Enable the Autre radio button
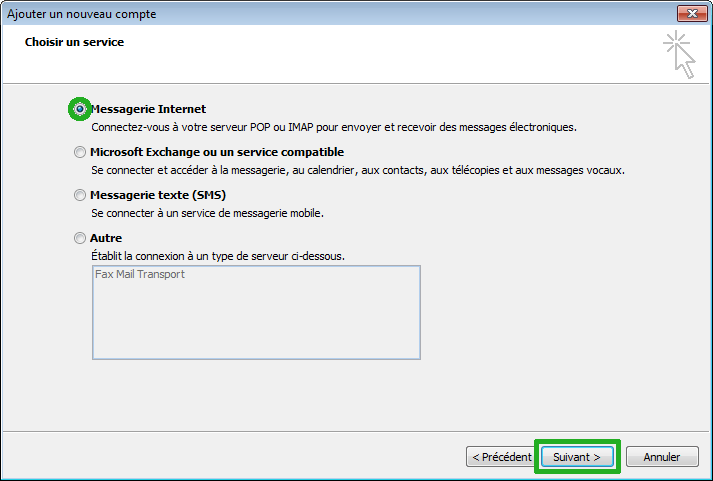 point(80,239)
